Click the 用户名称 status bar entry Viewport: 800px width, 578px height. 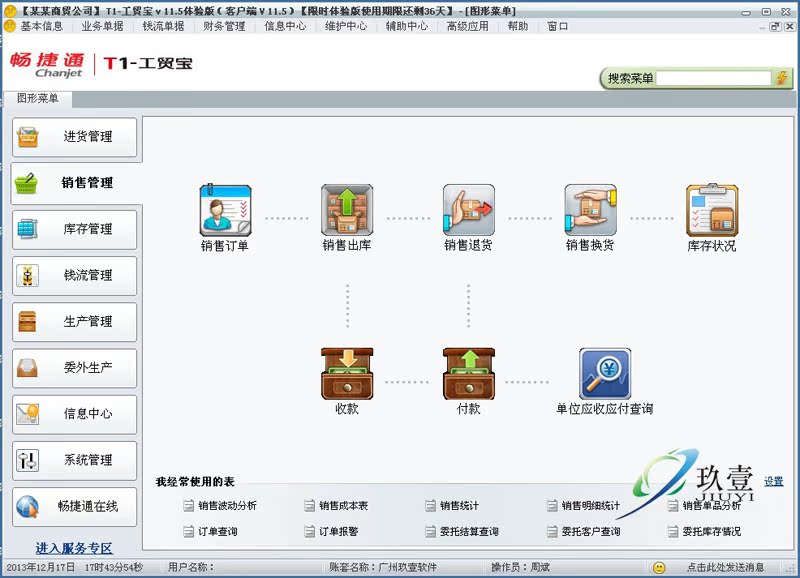(x=191, y=567)
